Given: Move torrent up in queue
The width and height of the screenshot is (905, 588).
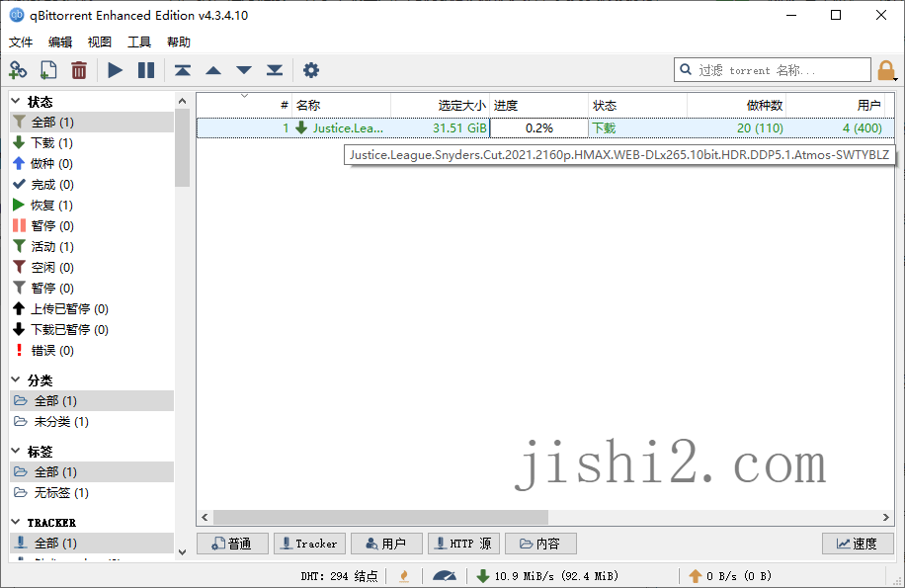Looking at the screenshot, I should point(213,70).
